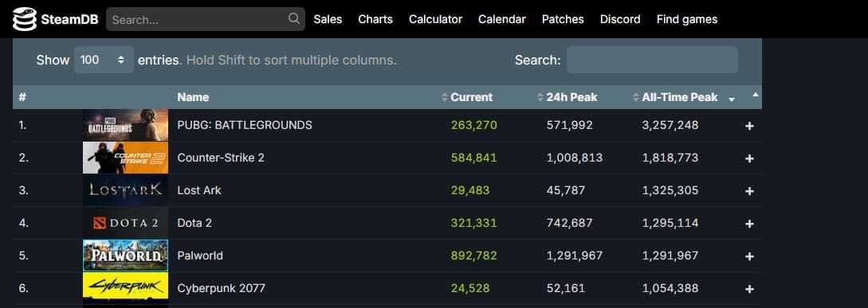Select all-time peak value 1,054,388
Viewport: 868px width, 308px height.
670,288
